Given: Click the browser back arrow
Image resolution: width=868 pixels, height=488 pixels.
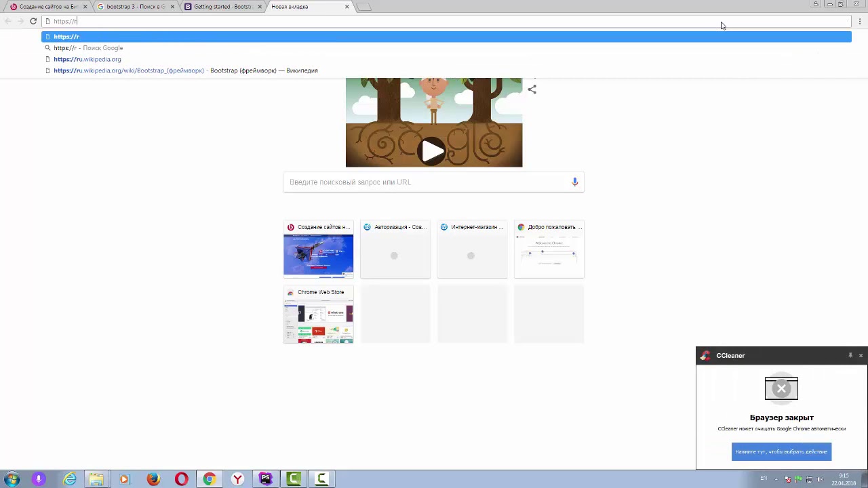Looking at the screenshot, I should 8,21.
